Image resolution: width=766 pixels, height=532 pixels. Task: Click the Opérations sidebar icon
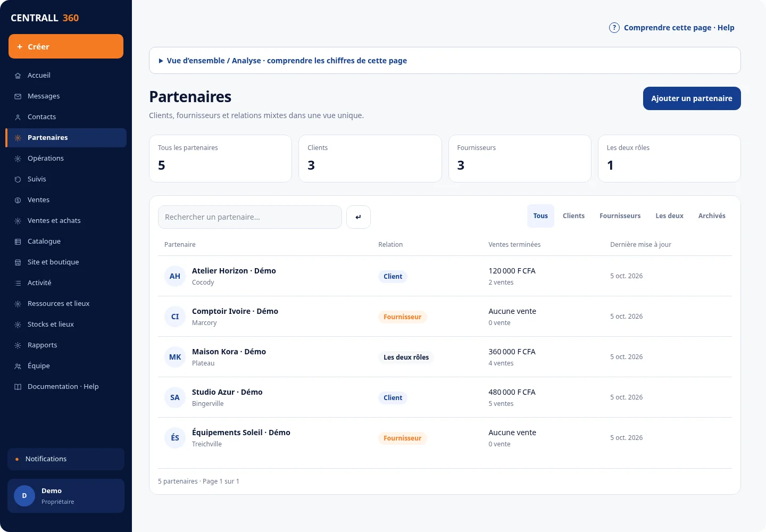click(x=18, y=159)
